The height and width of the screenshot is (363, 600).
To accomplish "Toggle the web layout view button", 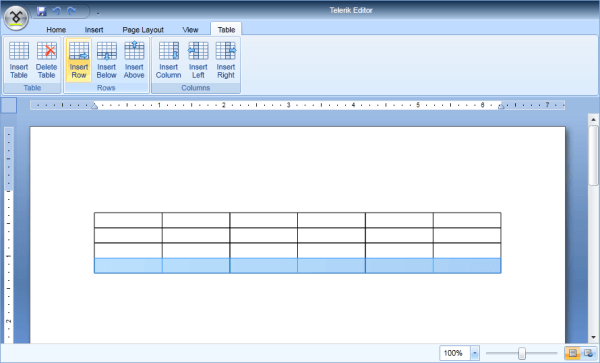I will point(588,353).
